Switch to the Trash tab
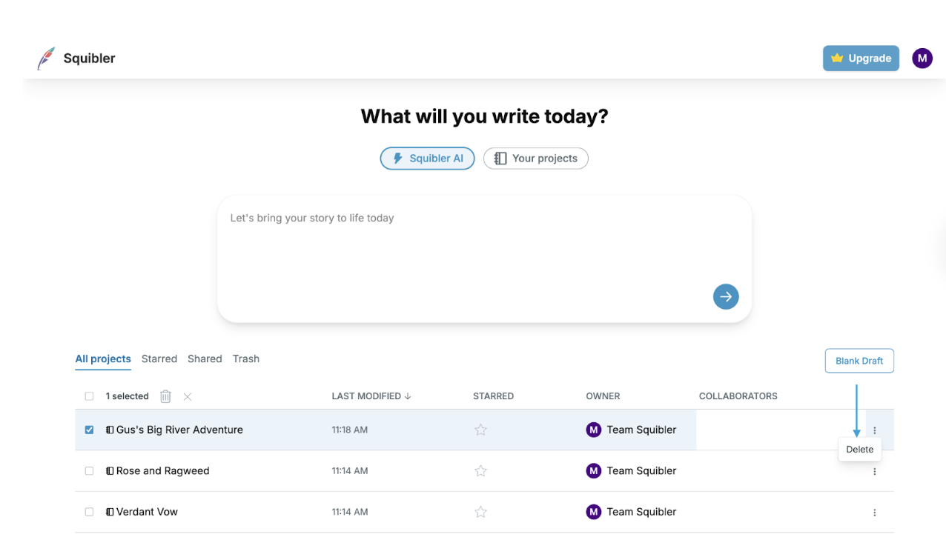Screen dimensions: 946x560 pyautogui.click(x=245, y=359)
